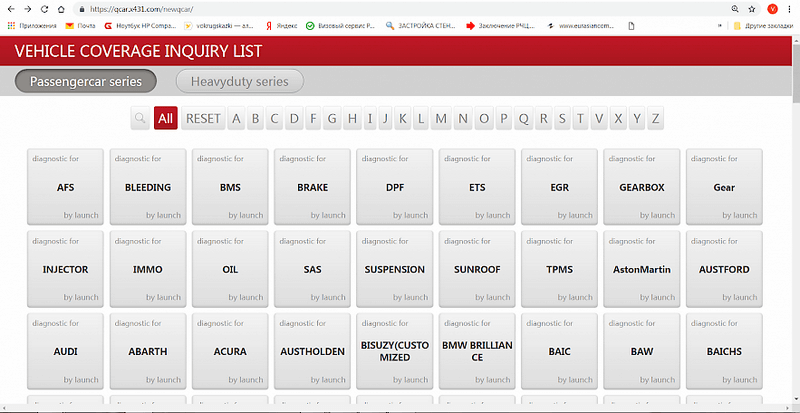Open the SUSPENSION diagnostic card

[x=395, y=269]
